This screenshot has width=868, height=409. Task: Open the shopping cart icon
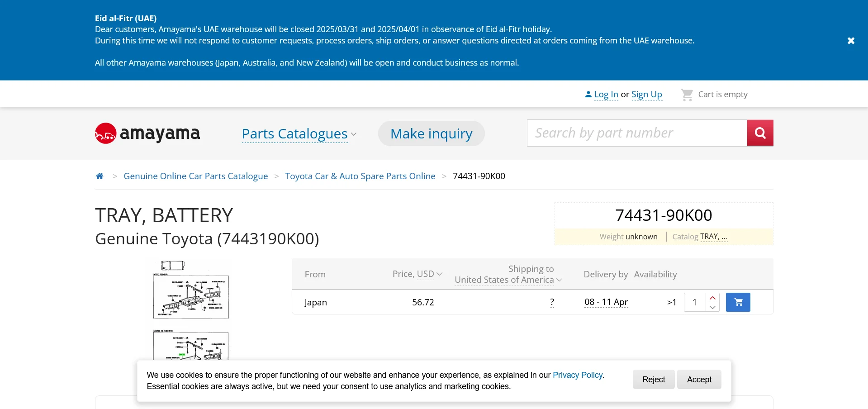pyautogui.click(x=687, y=95)
